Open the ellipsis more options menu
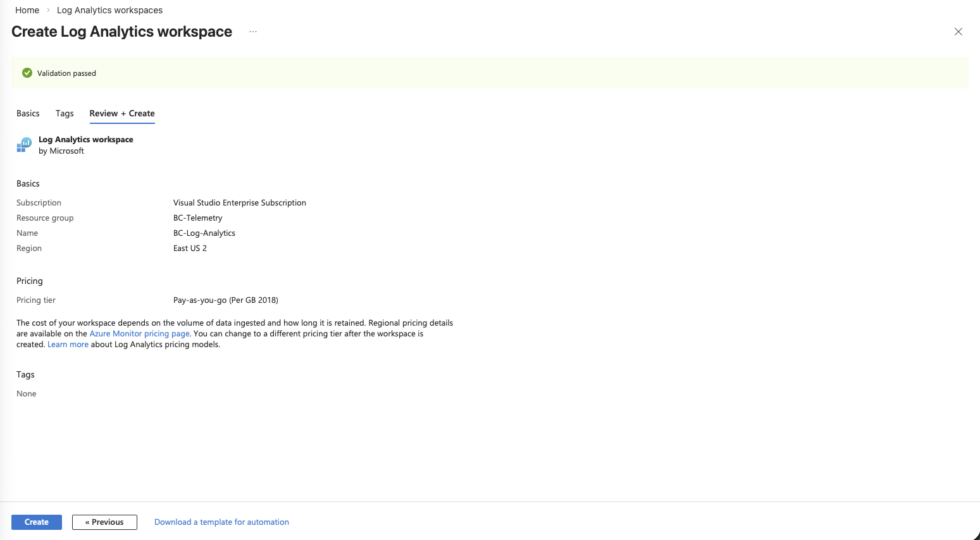 (253, 32)
